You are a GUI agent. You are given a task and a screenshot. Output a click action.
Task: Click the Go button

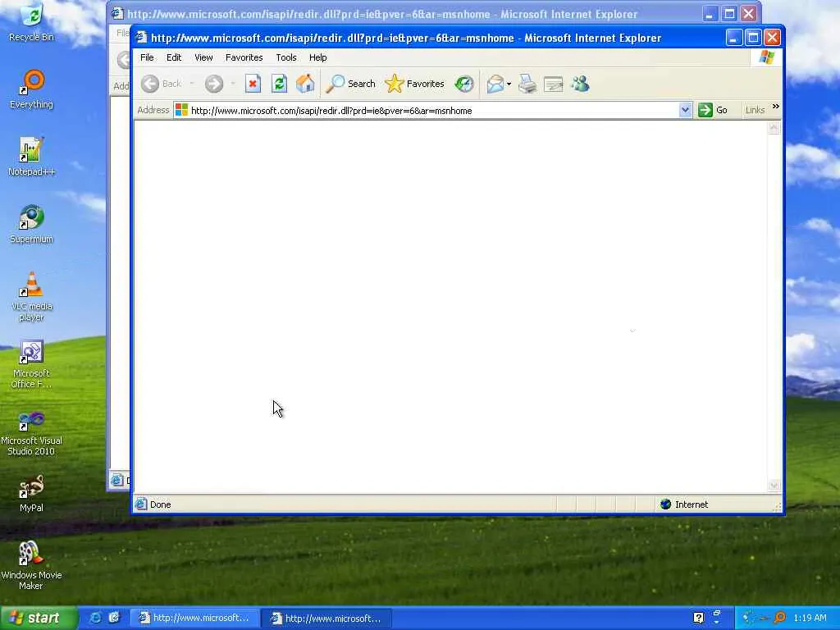(713, 110)
